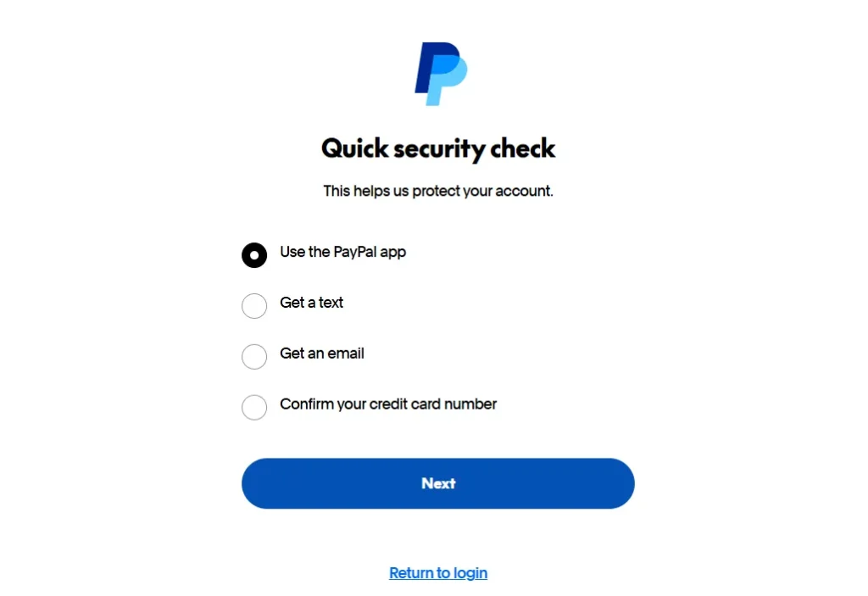Click the Confirm your credit card number label
The image size is (868, 596).
pos(387,404)
